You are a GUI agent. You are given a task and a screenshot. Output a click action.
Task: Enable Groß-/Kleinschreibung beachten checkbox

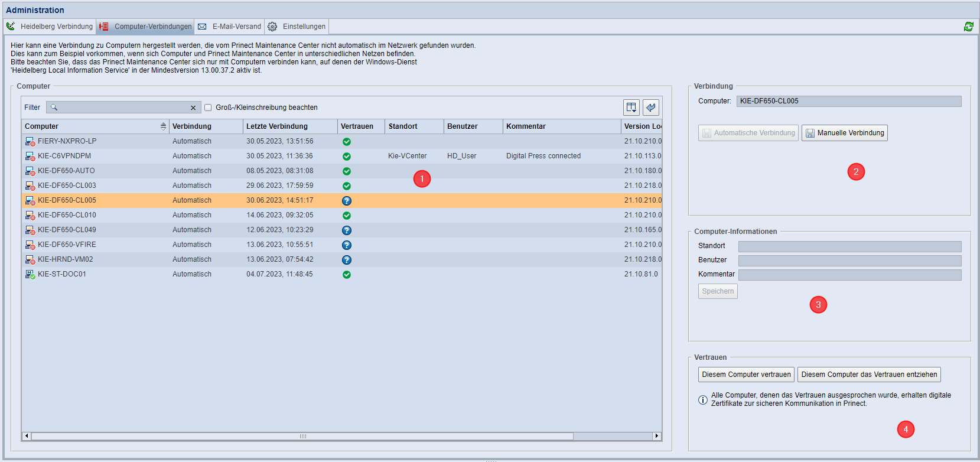tap(208, 108)
